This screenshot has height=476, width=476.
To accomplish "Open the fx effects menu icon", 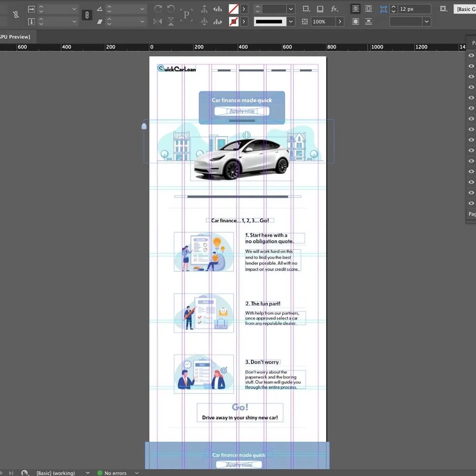I will pos(335,9).
